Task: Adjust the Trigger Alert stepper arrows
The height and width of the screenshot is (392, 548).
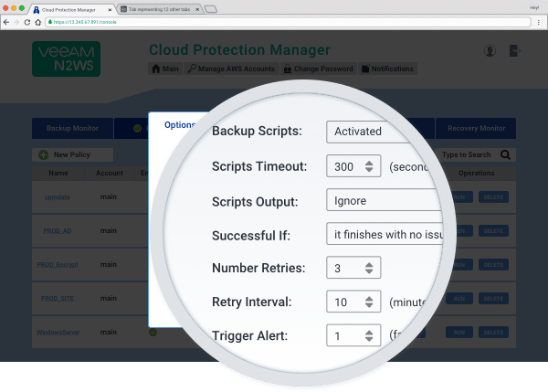Action: 369,335
